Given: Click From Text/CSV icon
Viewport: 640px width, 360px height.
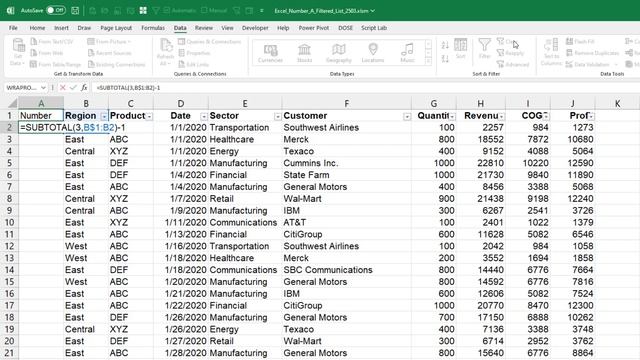Looking at the screenshot, I should click(x=34, y=42).
